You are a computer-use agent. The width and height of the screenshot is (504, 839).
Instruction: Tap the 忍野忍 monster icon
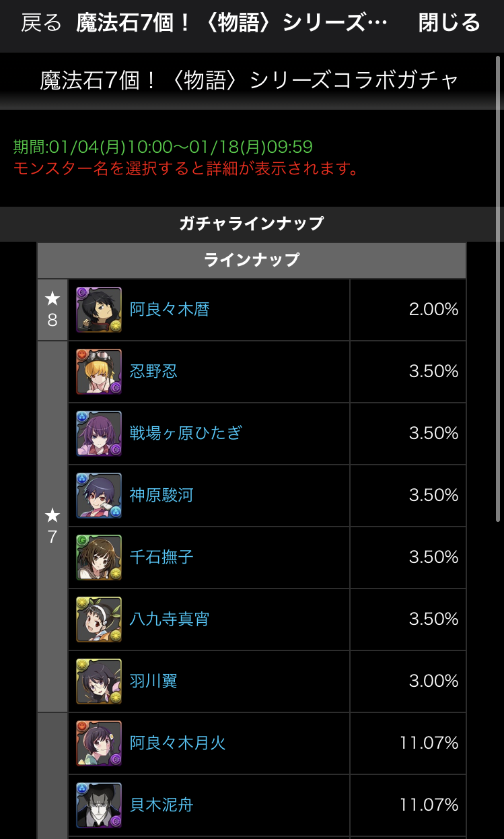(x=99, y=372)
